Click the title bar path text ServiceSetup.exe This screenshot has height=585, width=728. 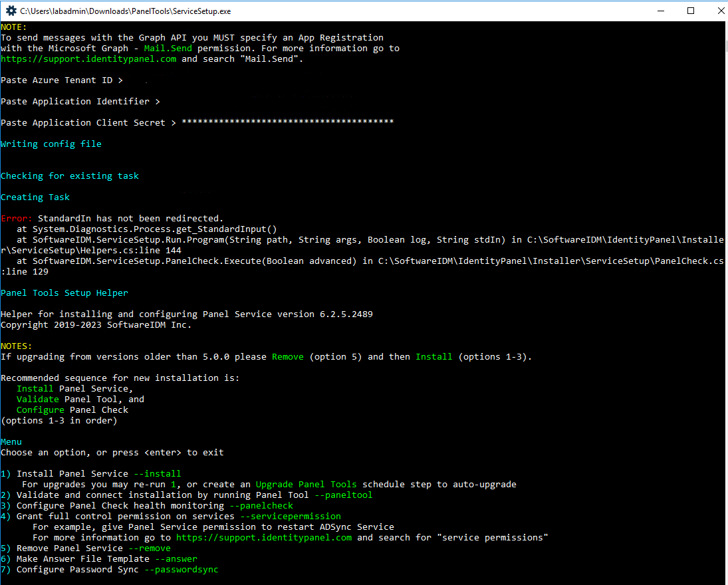[x=126, y=11]
